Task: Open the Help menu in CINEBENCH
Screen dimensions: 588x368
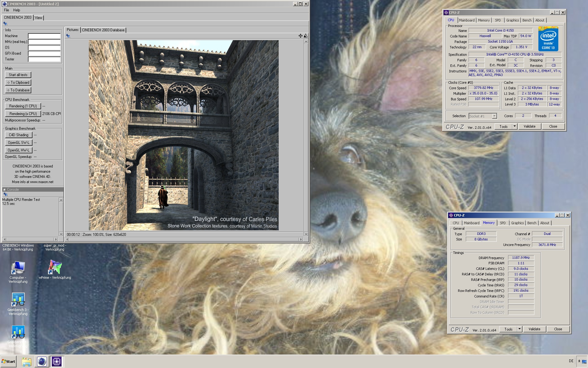Action: click(17, 10)
